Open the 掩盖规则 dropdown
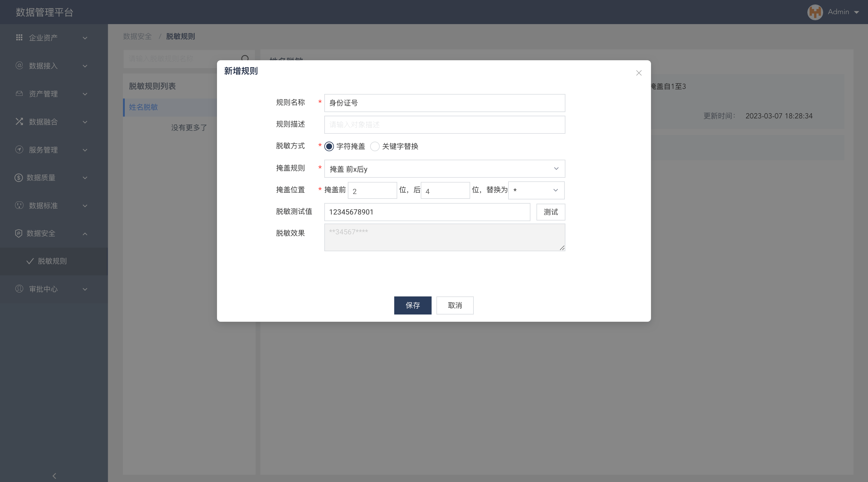868x482 pixels. (x=444, y=169)
